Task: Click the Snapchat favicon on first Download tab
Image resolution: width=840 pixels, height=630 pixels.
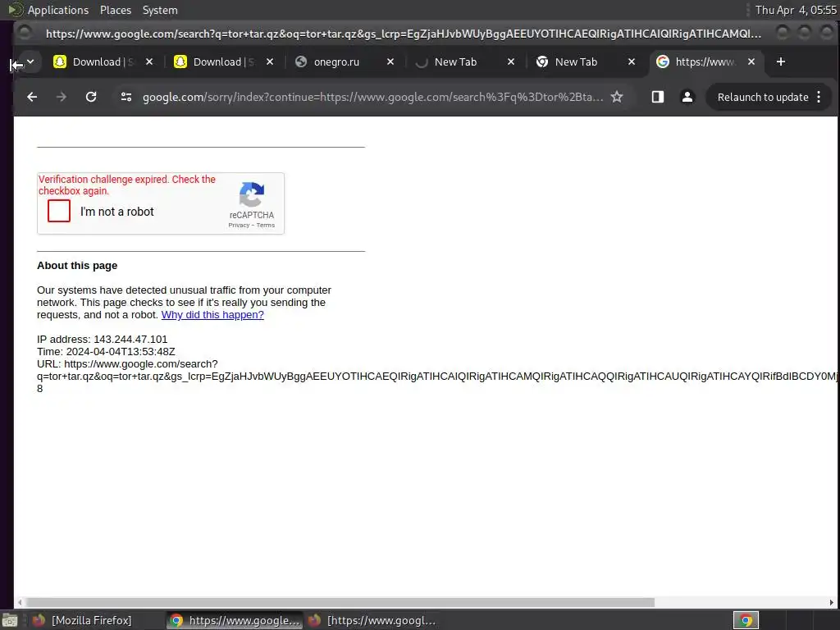Action: point(59,62)
